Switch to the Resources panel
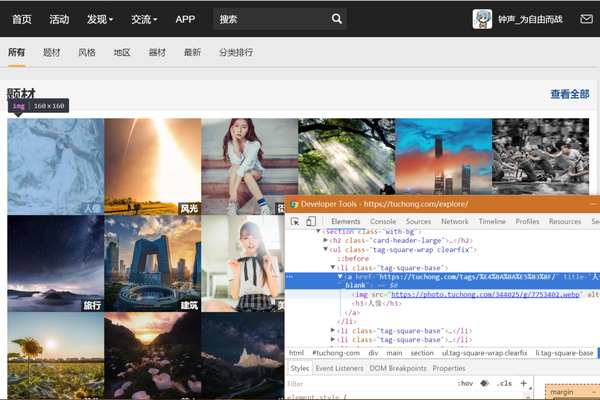Screen dimensions: 600x400 565,221
